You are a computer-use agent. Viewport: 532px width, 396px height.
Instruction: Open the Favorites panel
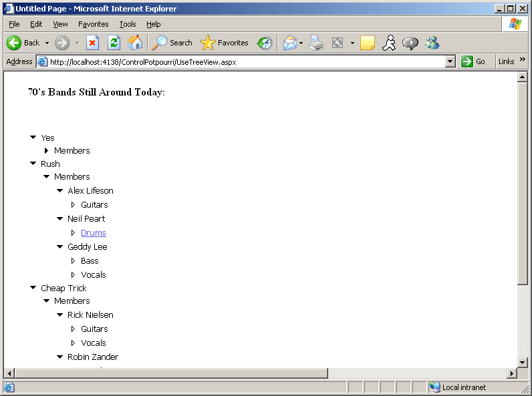pos(225,43)
